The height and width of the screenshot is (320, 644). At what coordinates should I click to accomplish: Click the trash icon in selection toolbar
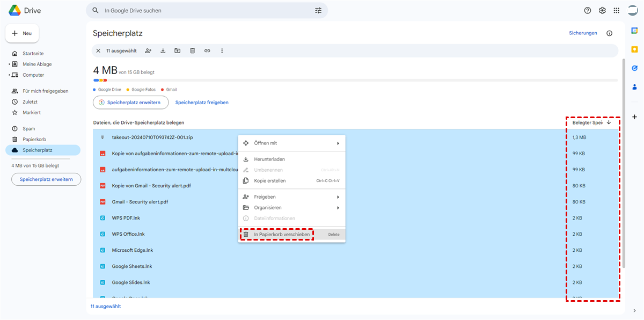192,50
